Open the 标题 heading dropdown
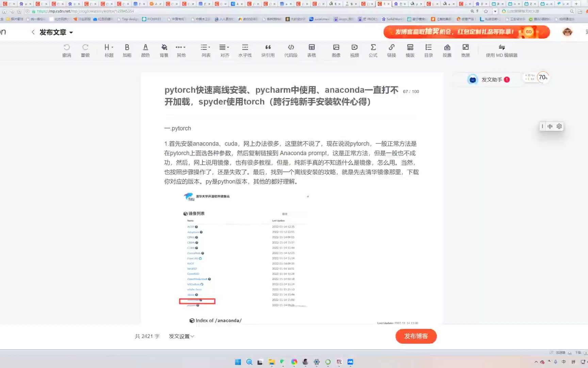This screenshot has height=368, width=588. 109,50
